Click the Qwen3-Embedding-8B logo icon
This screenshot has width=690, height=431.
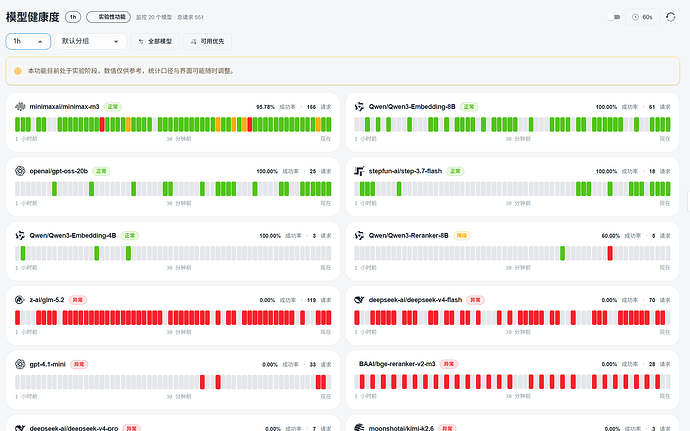pos(359,107)
